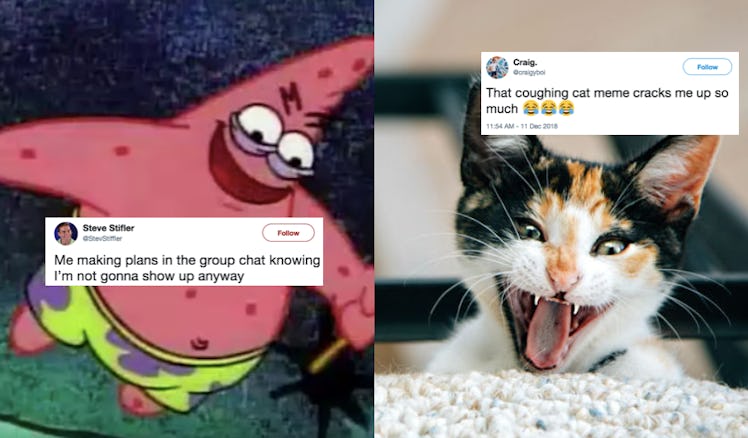Open the 11:54 AM - 11 Dec 2018 timestamp
This screenshot has height=438, width=748.
click(x=522, y=126)
